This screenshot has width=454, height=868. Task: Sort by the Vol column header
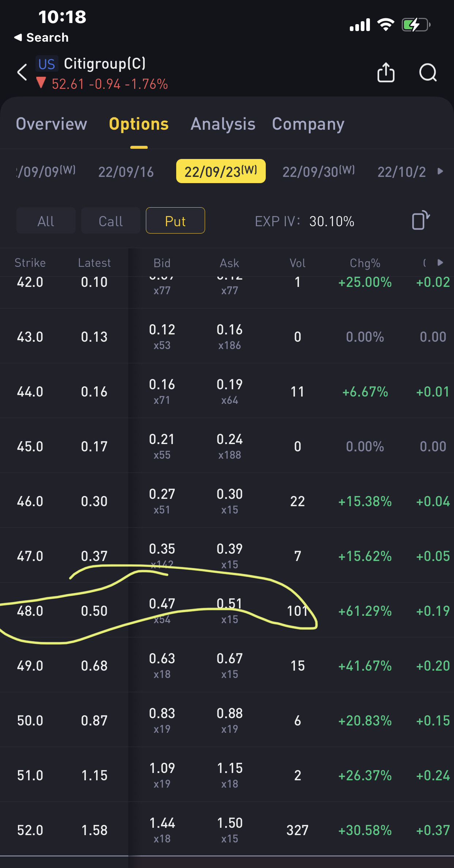tap(298, 263)
